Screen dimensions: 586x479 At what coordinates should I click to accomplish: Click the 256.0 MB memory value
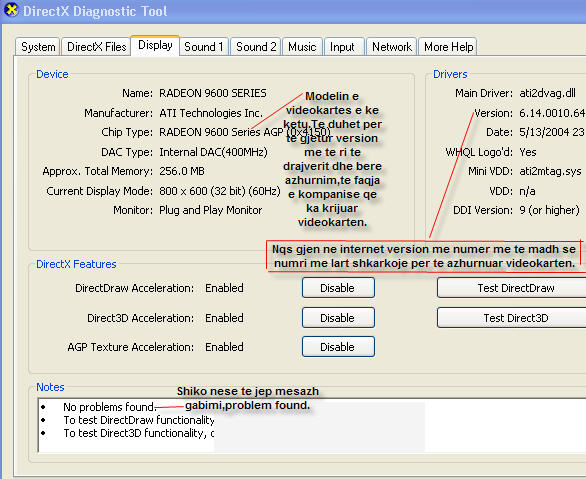[x=182, y=171]
